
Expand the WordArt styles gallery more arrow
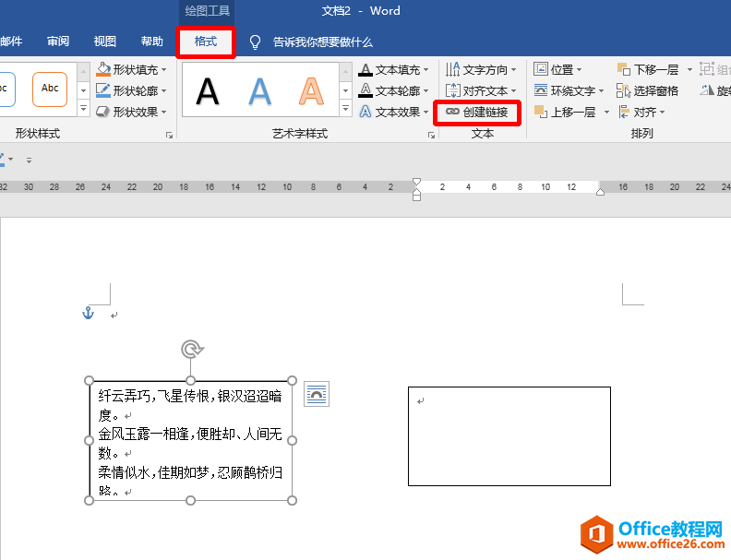345,111
